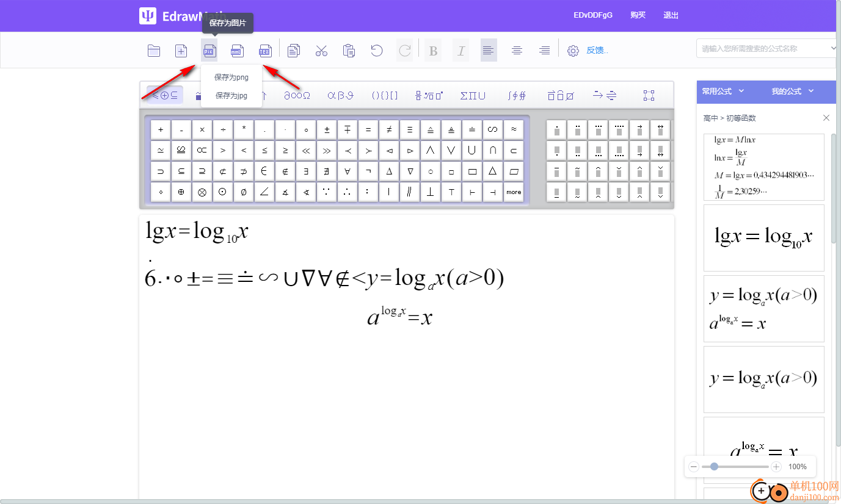Insert the multiplication × symbol

[x=202, y=129]
